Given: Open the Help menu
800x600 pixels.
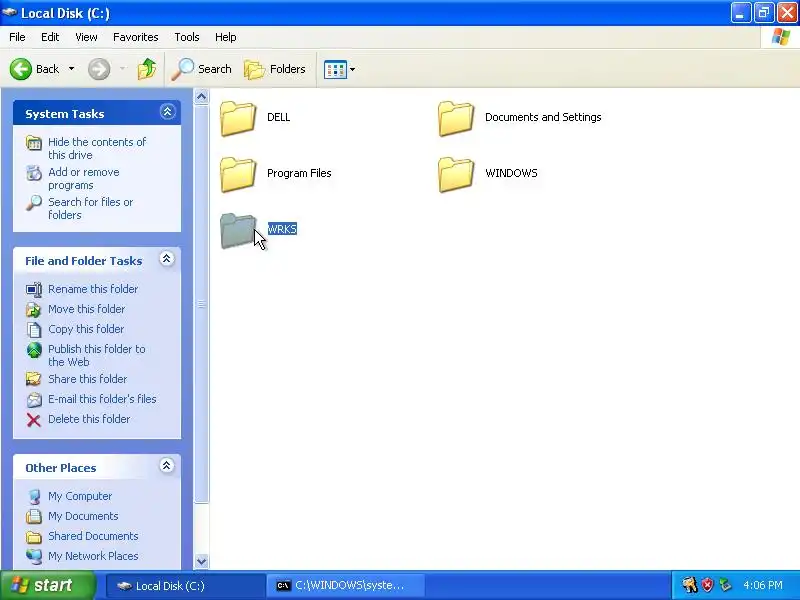Looking at the screenshot, I should click(x=226, y=37).
